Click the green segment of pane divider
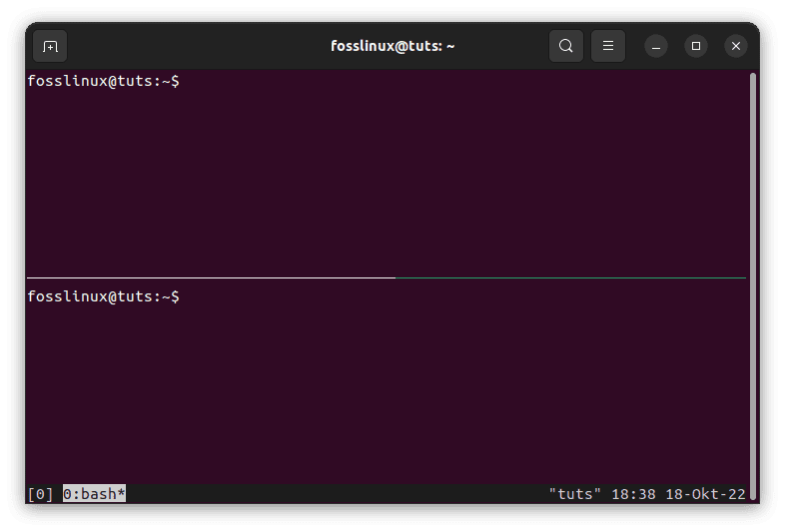 click(569, 277)
